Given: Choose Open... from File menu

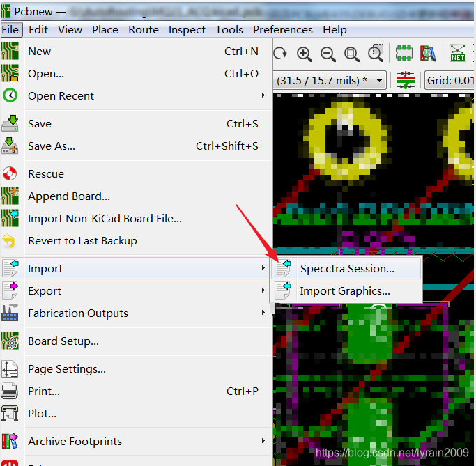Looking at the screenshot, I should point(137,73).
